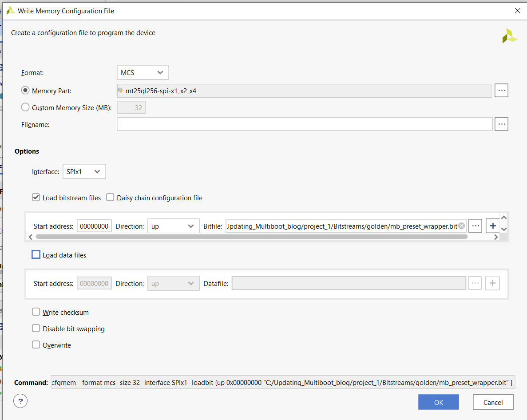Cancel the memory configuration dialog

click(493, 402)
